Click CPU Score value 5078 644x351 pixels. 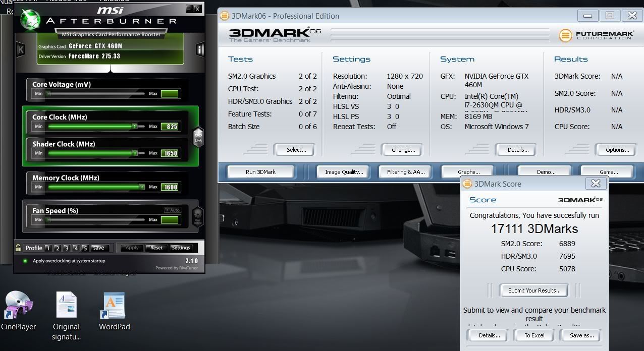pyautogui.click(x=567, y=269)
